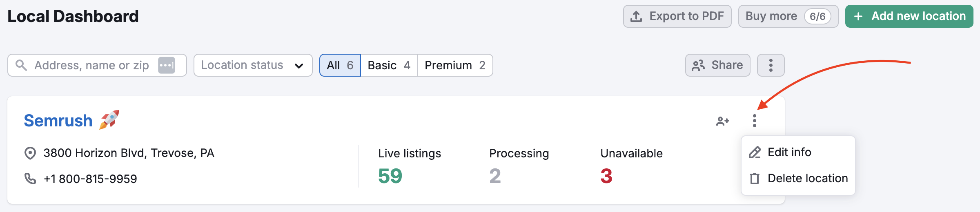Screen dimensions: 980x212
Task: Click the trash icon next to Delete location
Action: pyautogui.click(x=755, y=179)
